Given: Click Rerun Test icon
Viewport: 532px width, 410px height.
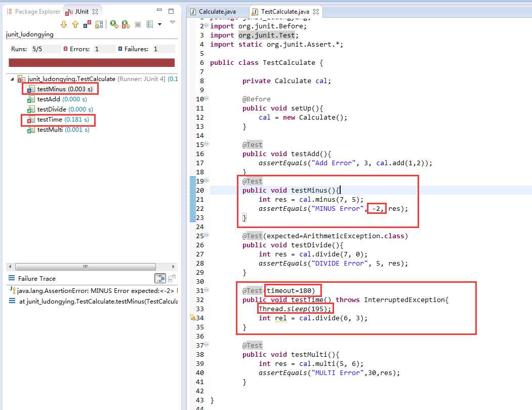Looking at the screenshot, I should coord(114,24).
